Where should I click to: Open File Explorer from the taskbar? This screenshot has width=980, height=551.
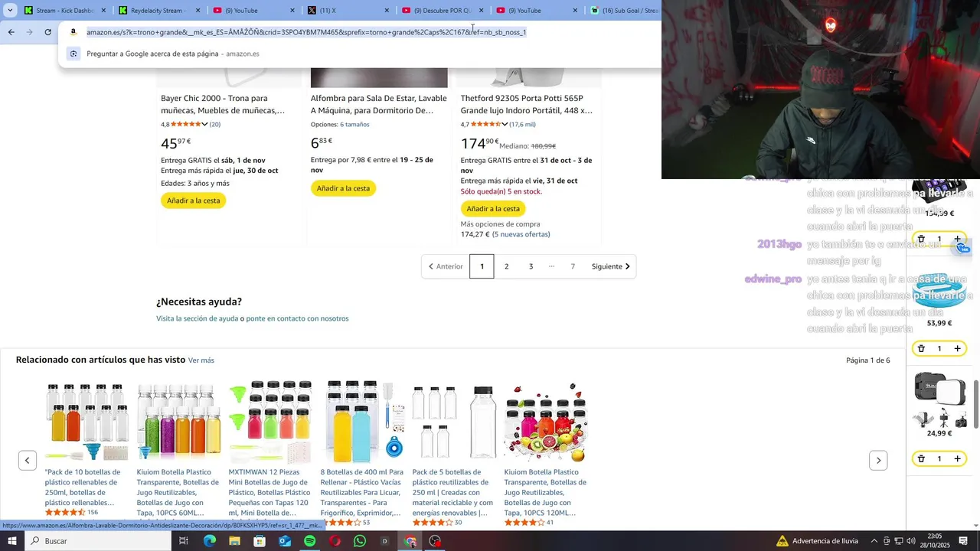[234, 541]
